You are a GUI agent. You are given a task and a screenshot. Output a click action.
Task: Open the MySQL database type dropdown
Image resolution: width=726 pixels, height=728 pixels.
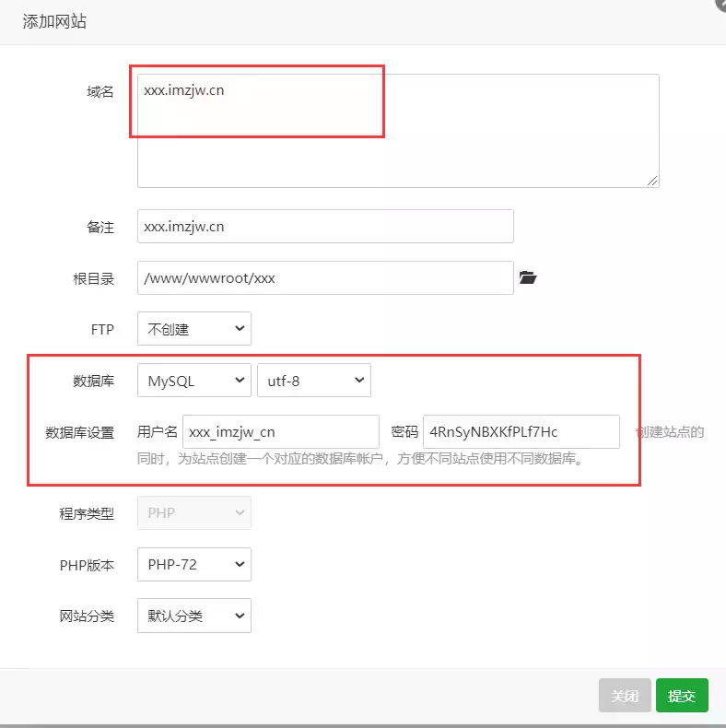(194, 381)
